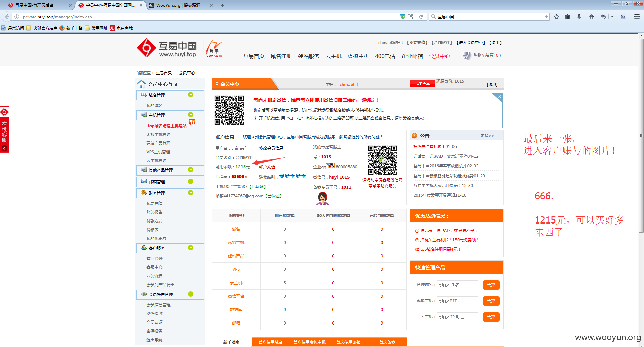This screenshot has width=644, height=347.
Task: Open the QR code icon in address bar
Action: click(x=410, y=17)
